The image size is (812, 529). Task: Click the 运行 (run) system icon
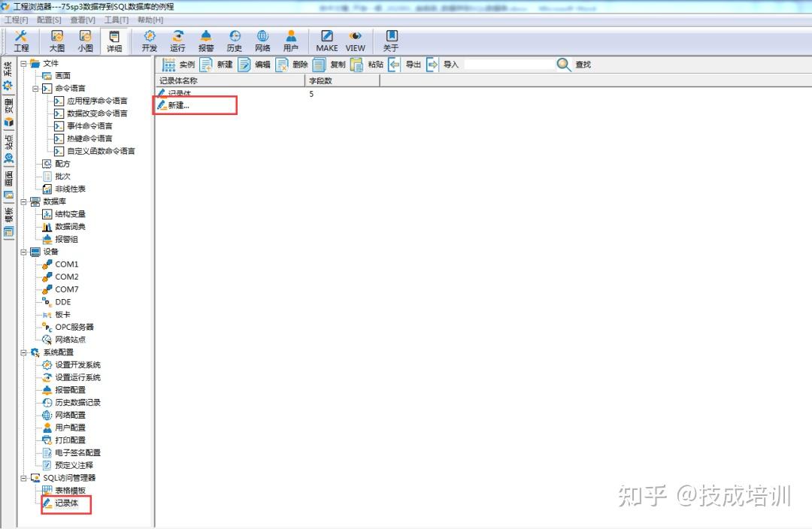point(177,39)
